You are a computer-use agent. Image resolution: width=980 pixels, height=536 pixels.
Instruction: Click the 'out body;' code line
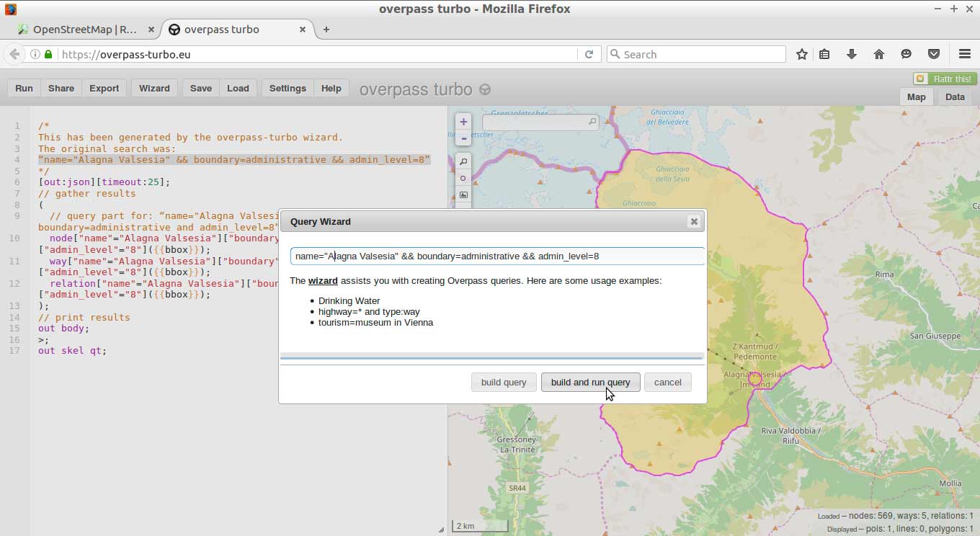pyautogui.click(x=63, y=328)
